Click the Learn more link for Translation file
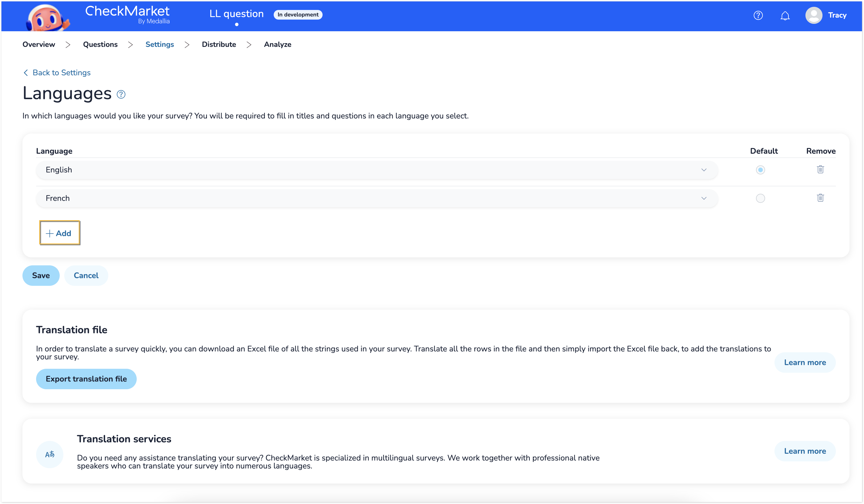Image resolution: width=864 pixels, height=504 pixels. [x=805, y=363]
